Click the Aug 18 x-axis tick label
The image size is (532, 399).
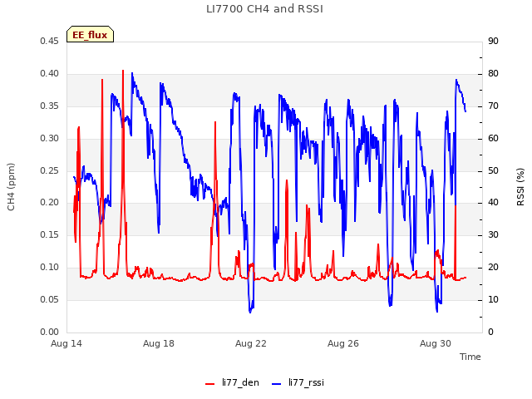click(x=159, y=343)
